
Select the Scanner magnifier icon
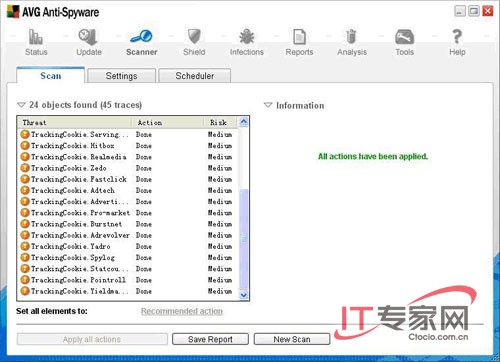pos(141,36)
